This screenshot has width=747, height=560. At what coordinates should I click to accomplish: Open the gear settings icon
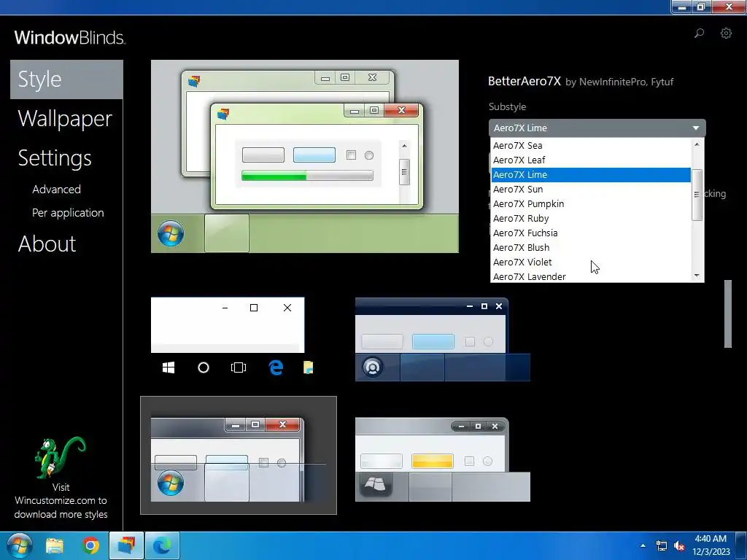coord(726,33)
